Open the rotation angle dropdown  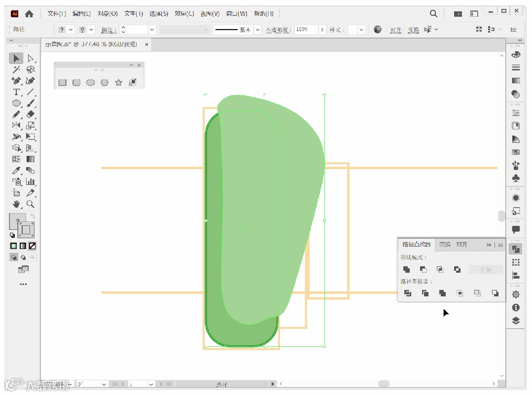[104, 384]
